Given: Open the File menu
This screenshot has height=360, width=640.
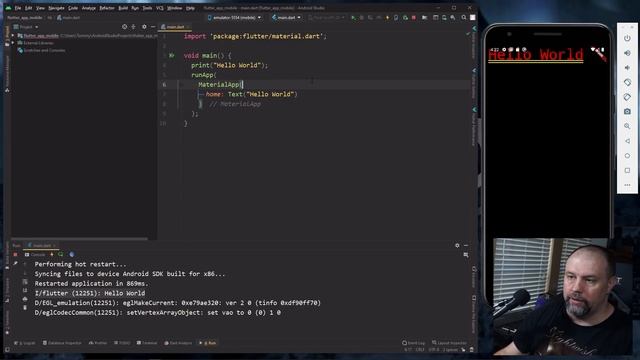Looking at the screenshot, I should [x=18, y=8].
